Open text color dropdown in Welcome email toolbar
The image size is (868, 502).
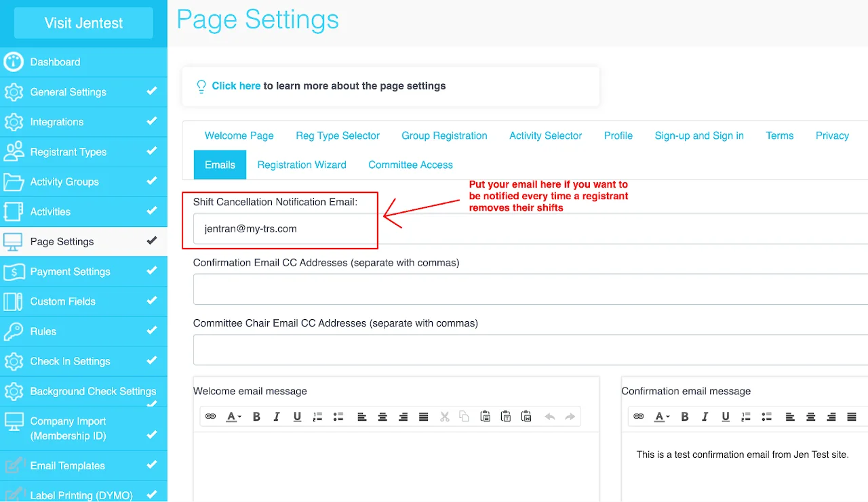click(x=234, y=417)
